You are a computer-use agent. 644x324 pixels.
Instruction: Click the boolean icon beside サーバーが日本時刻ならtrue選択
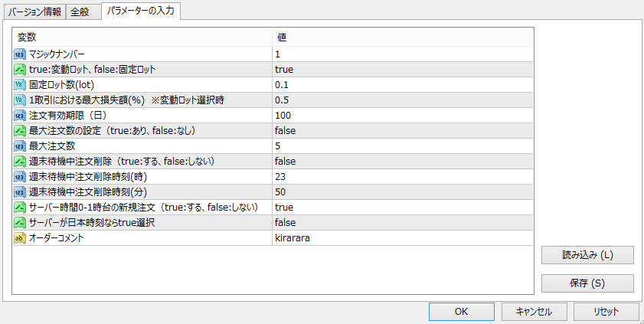[x=21, y=223]
